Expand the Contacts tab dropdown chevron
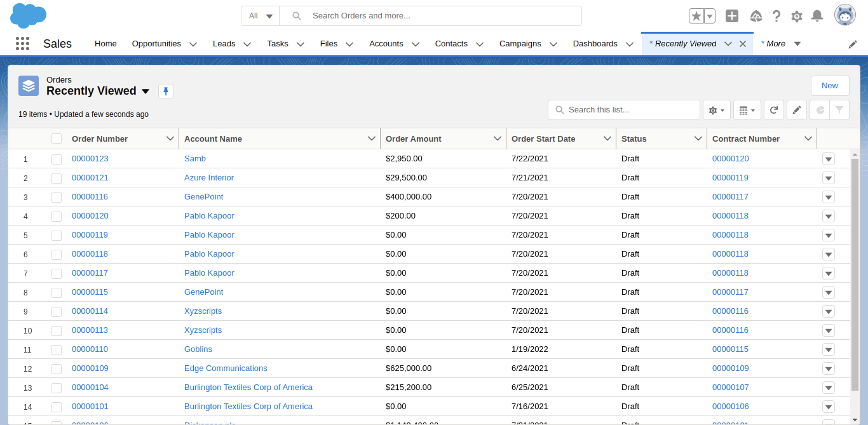This screenshot has width=868, height=425. point(480,44)
